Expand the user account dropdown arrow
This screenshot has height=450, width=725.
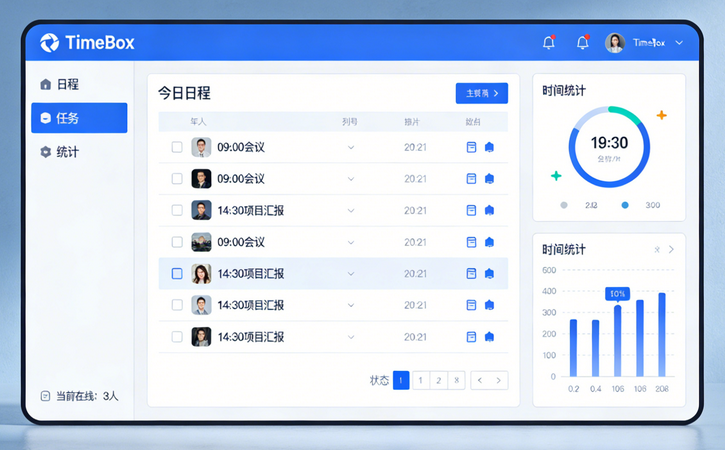tap(680, 43)
